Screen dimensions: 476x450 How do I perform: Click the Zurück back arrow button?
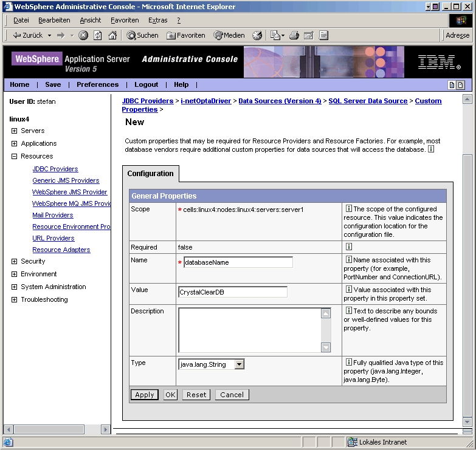[27, 35]
